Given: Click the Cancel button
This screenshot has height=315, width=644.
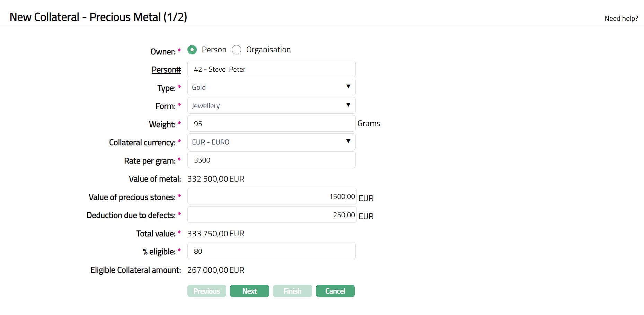Looking at the screenshot, I should [x=335, y=291].
